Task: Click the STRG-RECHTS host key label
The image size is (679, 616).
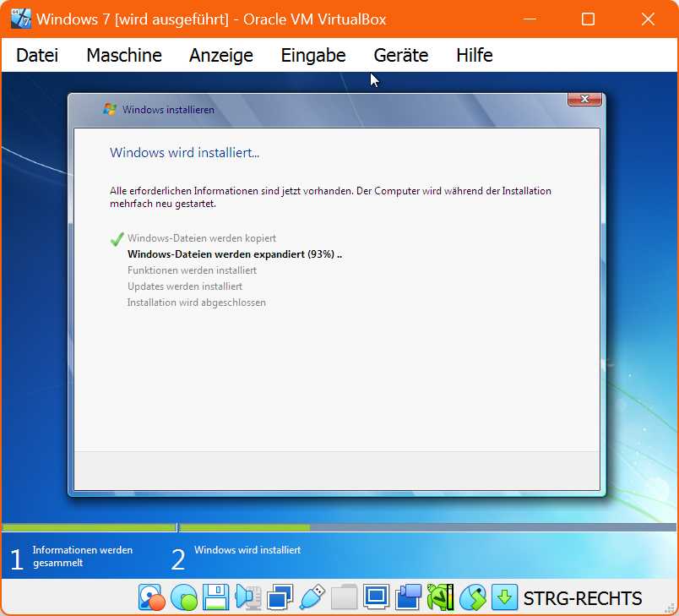Action: coord(583,598)
